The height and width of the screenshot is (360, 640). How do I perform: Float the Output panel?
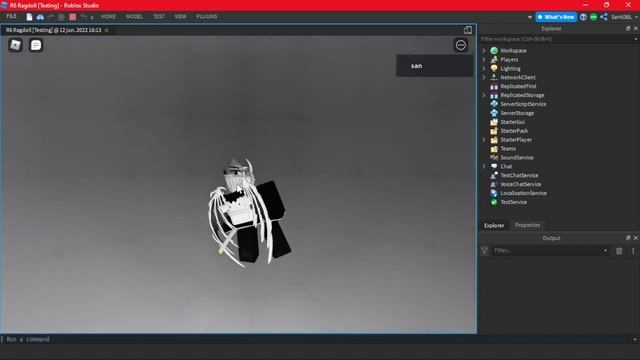(x=628, y=238)
